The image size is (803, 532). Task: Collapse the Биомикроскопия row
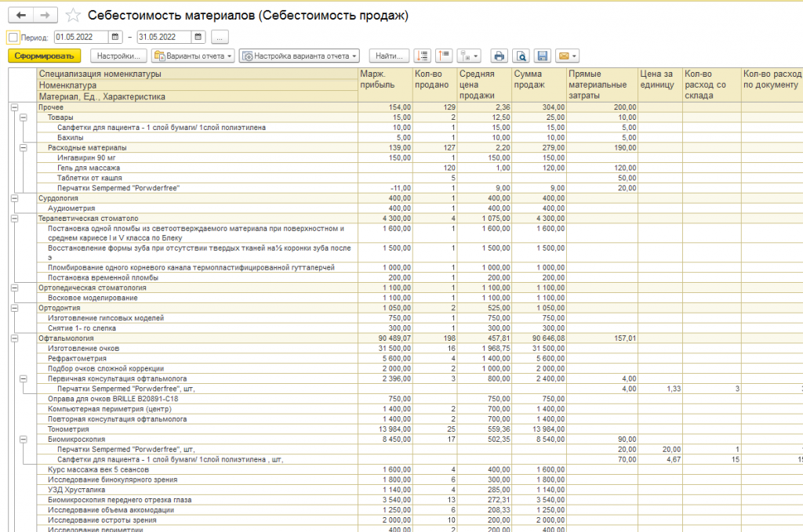click(x=23, y=440)
